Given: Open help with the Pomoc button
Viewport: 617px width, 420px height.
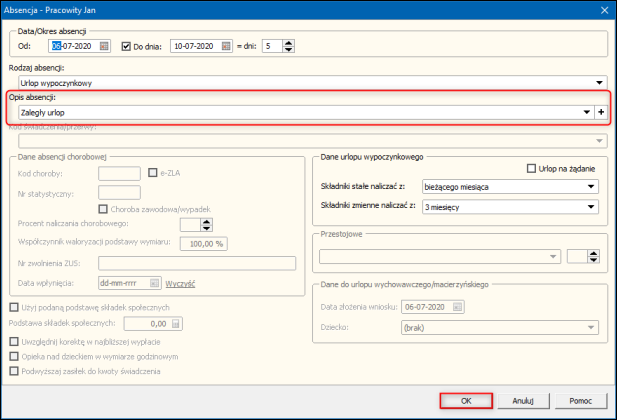Looking at the screenshot, I should (580, 401).
